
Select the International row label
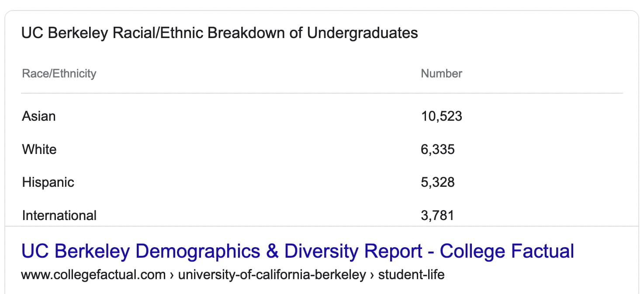point(59,215)
